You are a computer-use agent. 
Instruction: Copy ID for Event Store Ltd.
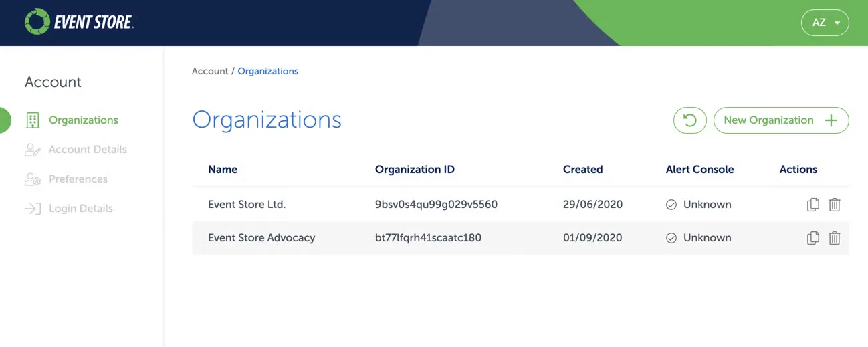(813, 205)
